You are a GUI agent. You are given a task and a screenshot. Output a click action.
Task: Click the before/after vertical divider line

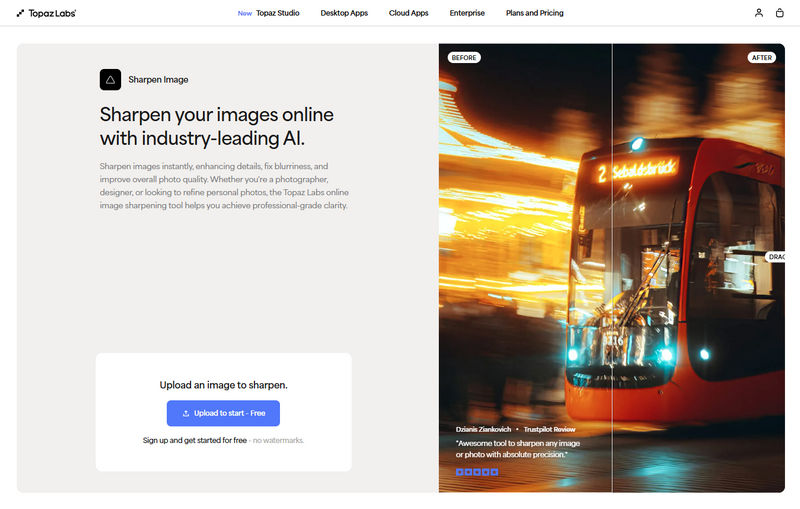(x=612, y=300)
